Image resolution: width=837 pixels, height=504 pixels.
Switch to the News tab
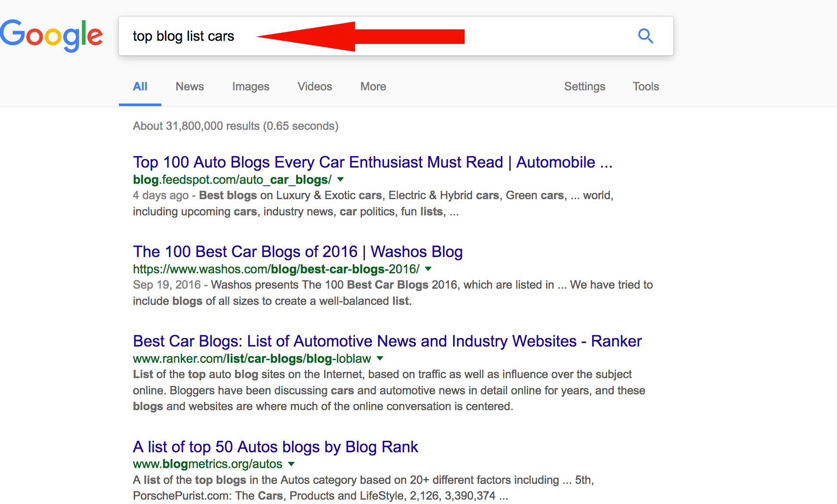click(190, 86)
